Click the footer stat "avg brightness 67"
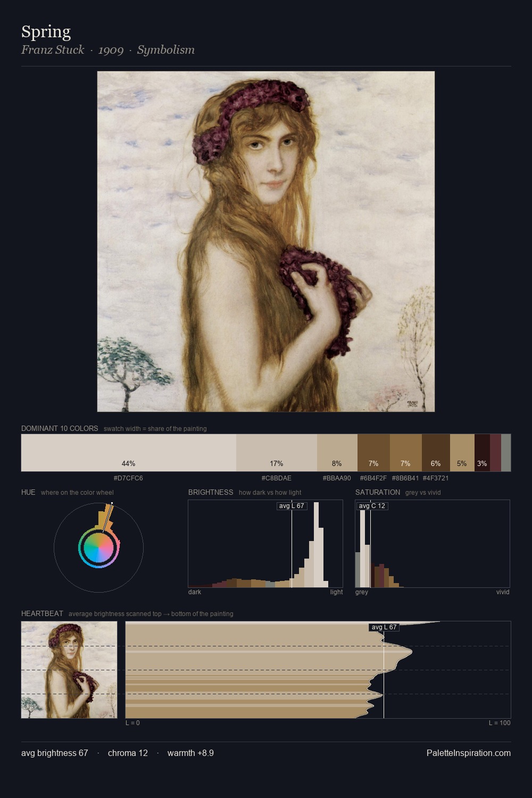This screenshot has height=798, width=532. coord(54,753)
